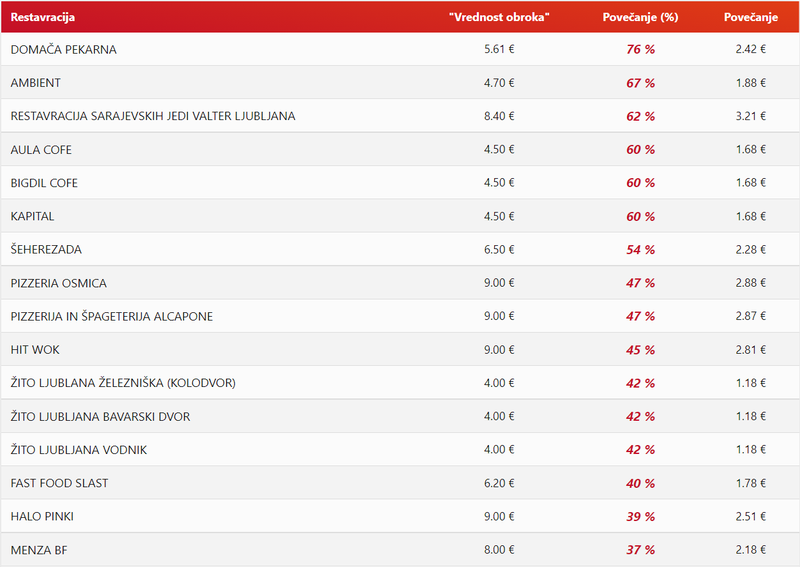800x567 pixels.
Task: Select the HALO PINKI row name
Action: coord(42,516)
